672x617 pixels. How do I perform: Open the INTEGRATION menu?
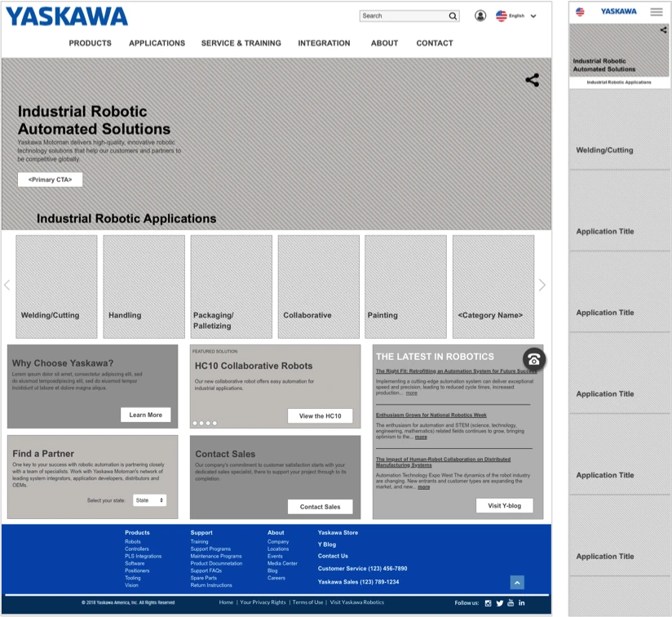(x=324, y=43)
